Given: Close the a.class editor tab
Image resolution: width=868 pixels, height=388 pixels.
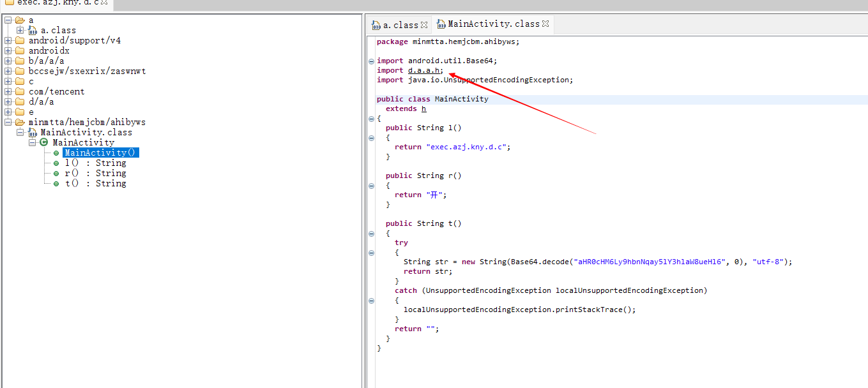Looking at the screenshot, I should coord(424,25).
